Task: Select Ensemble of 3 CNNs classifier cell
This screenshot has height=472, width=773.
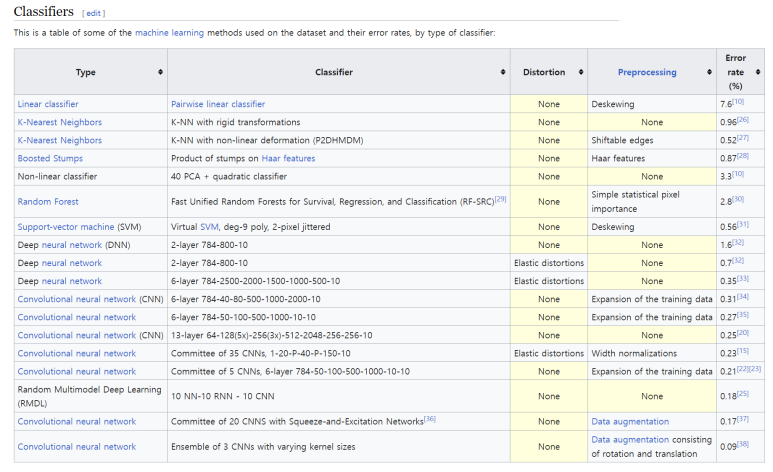Action: tap(339, 447)
